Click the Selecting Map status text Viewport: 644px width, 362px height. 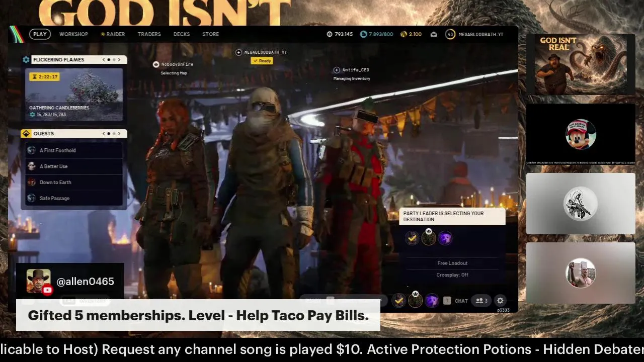tap(174, 73)
